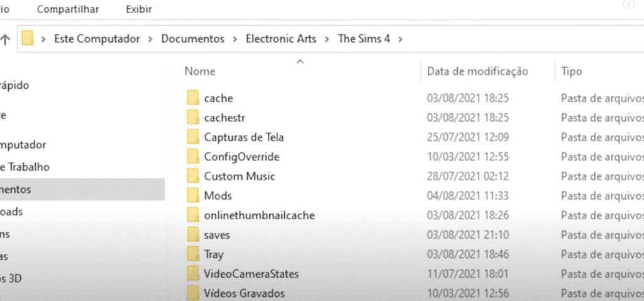The width and height of the screenshot is (644, 301).
Task: Open the help info icon at top right
Action: pos(629,4)
